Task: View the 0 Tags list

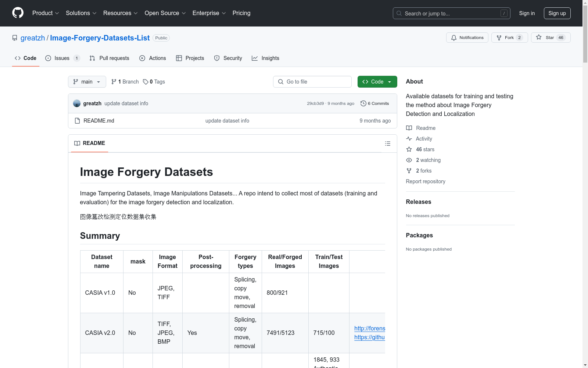Action: (154, 82)
